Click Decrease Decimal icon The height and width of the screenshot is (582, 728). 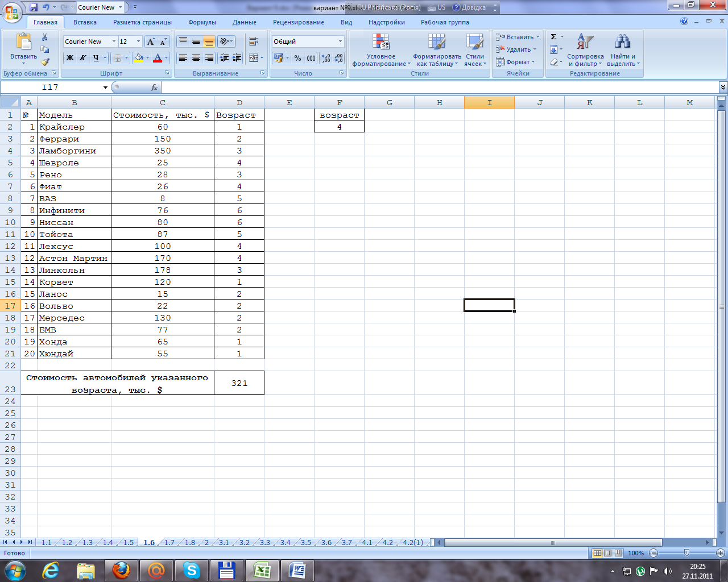(x=338, y=58)
